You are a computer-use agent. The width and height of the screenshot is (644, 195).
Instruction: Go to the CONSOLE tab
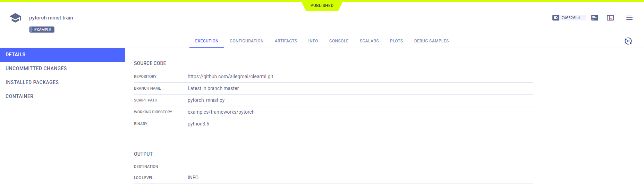tap(339, 41)
